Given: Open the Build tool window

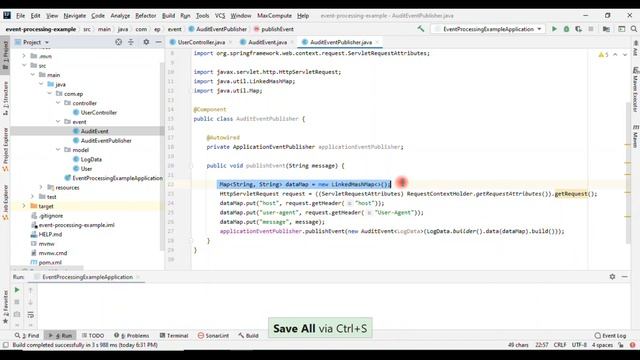Looking at the screenshot, I should [249, 336].
